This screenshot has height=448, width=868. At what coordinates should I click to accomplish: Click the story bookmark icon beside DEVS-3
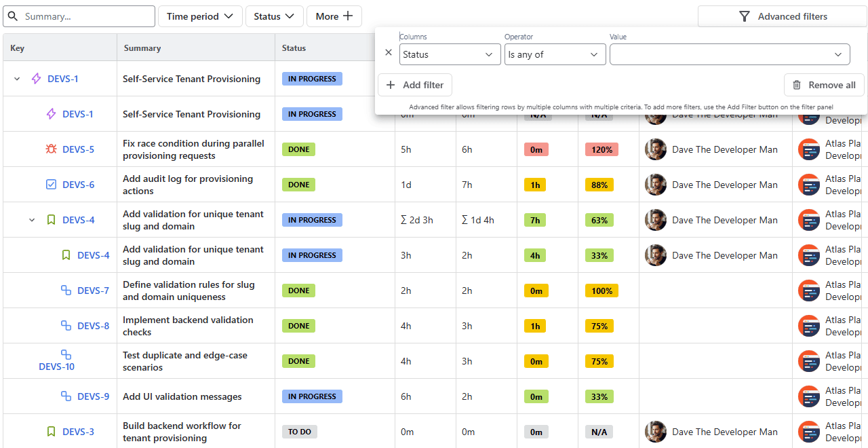tap(51, 432)
